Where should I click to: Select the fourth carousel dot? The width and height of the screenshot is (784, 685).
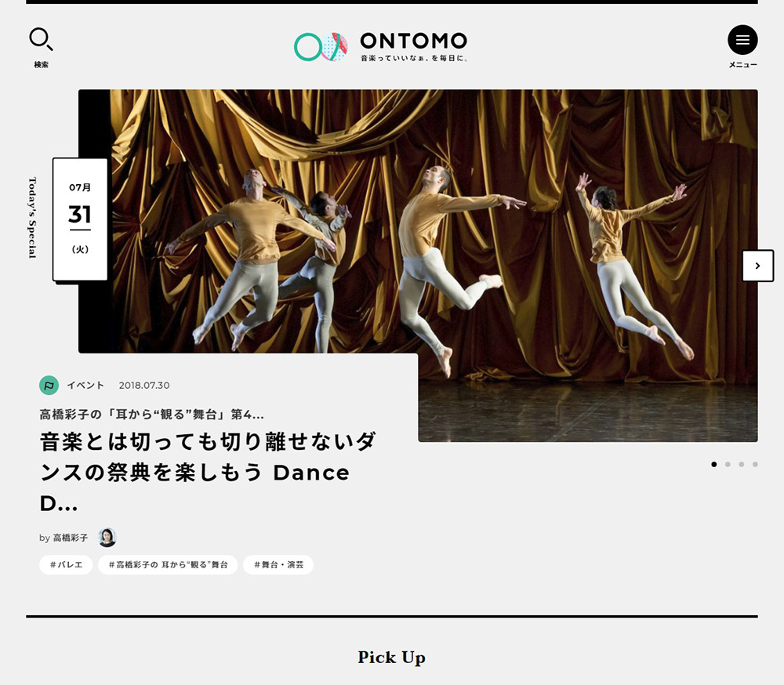pos(754,464)
